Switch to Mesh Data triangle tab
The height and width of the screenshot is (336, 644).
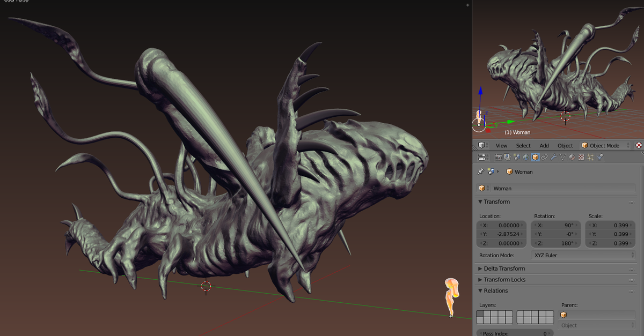pos(562,158)
